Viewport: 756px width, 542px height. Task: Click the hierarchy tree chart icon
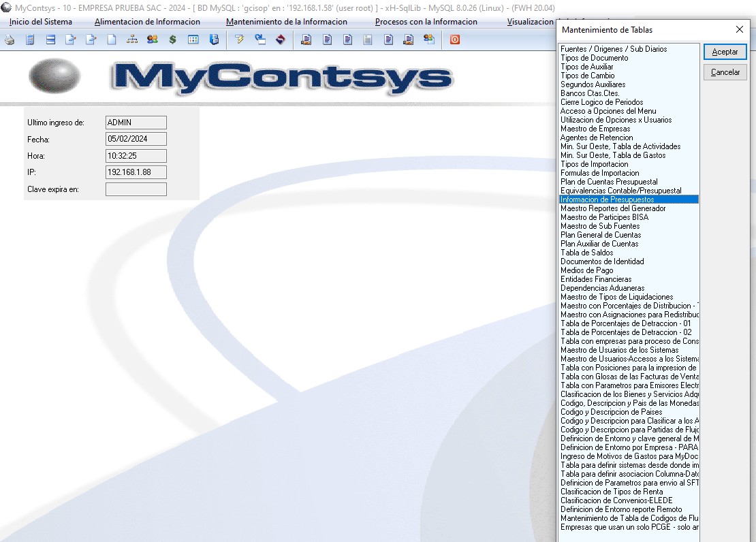pyautogui.click(x=132, y=39)
